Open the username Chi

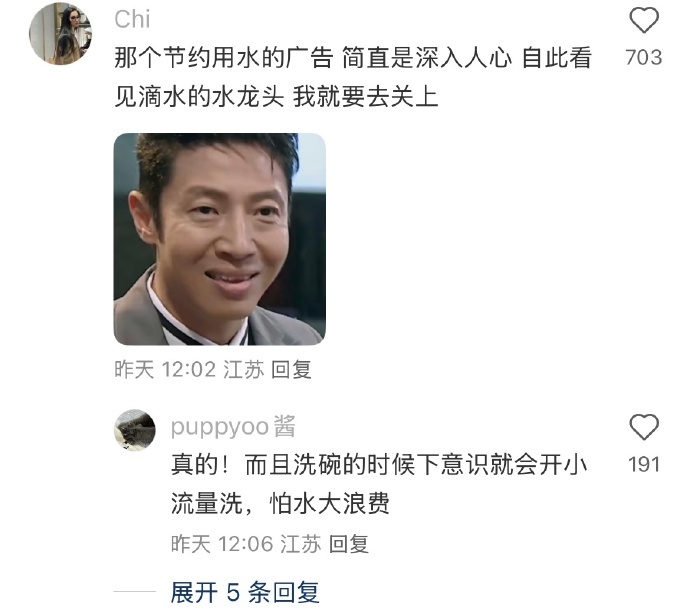[132, 19]
